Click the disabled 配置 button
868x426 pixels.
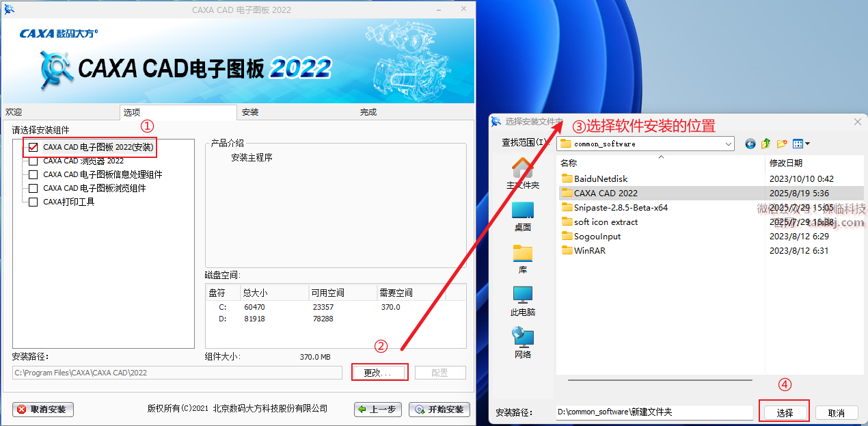[x=440, y=373]
